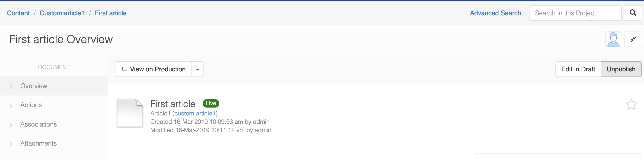Expand the Associations chevron in sidebar

[11, 125]
